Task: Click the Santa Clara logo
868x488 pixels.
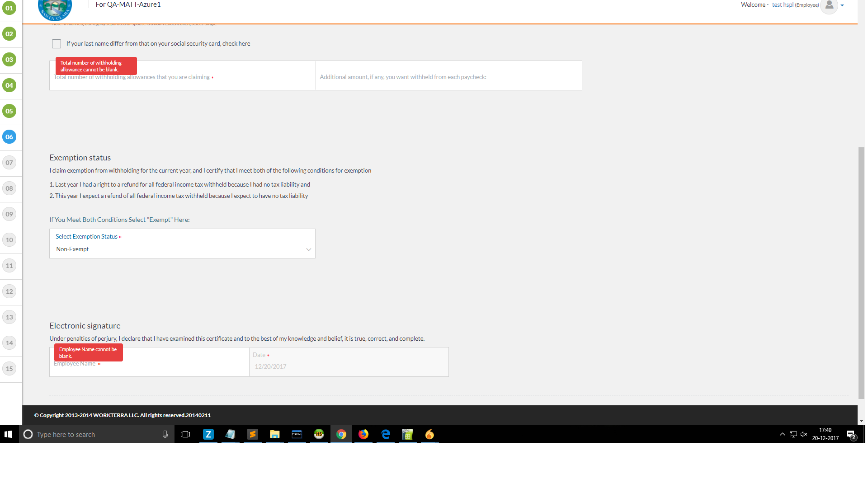Action: click(55, 9)
